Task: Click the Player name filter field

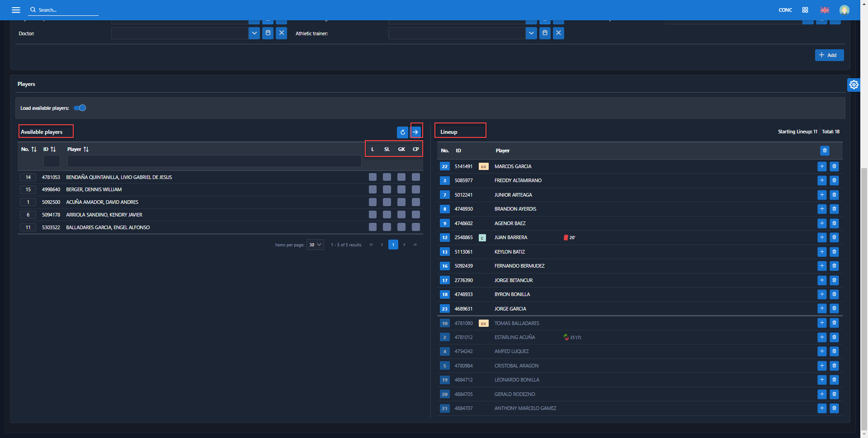Action: point(214,161)
